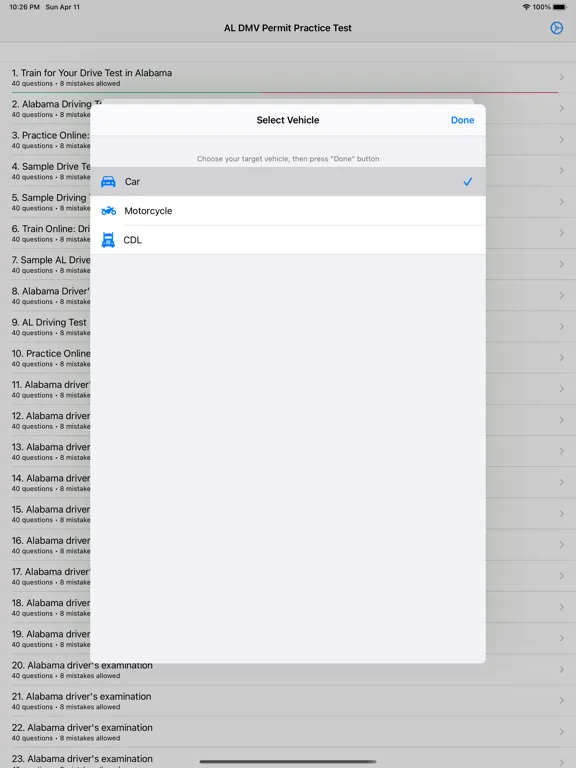Select the Motorcycle vehicle option
The height and width of the screenshot is (768, 576).
click(288, 211)
